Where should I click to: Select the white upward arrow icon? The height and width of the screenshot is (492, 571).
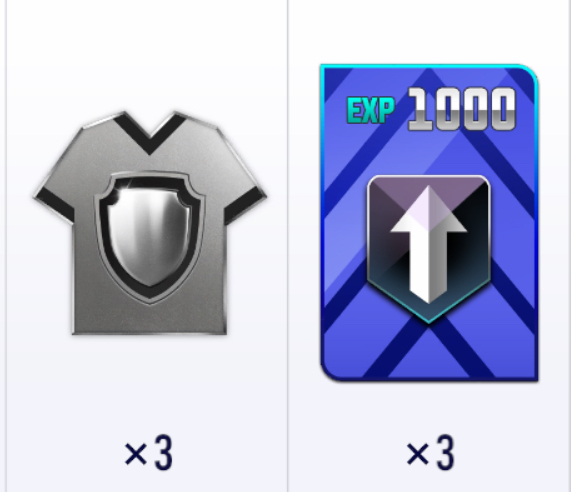(428, 245)
